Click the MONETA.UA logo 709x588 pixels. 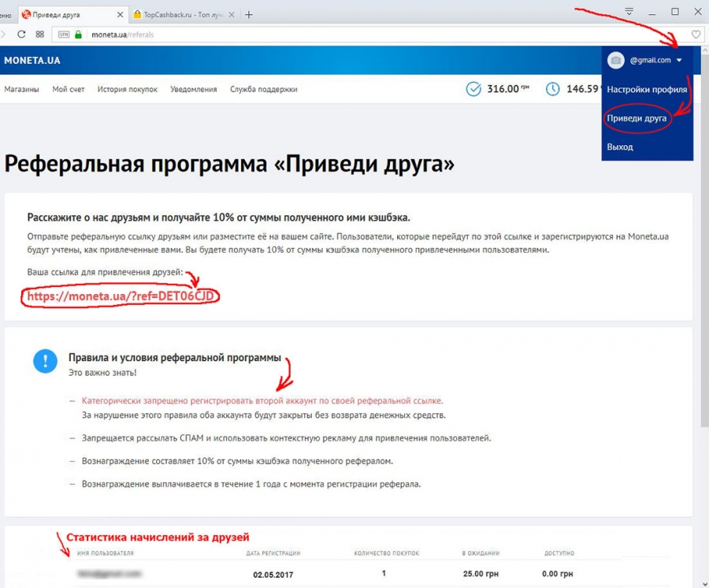pos(32,60)
